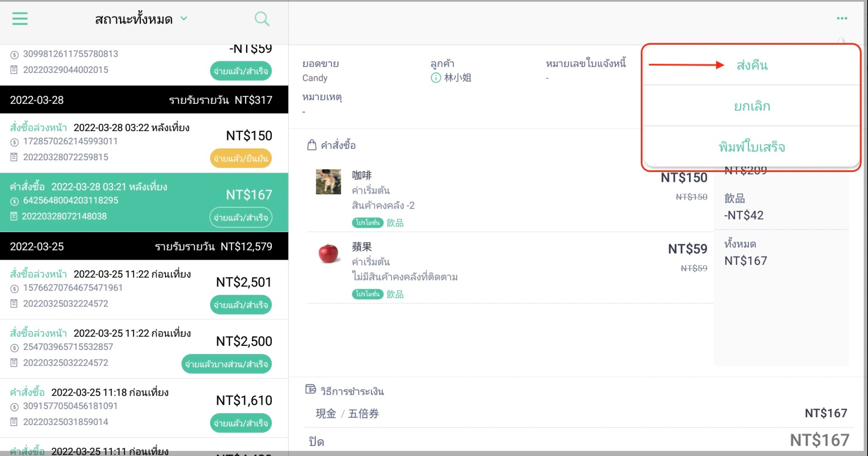868x456 pixels.
Task: Click the 飲品 discount -NT$42 entry
Action: 744,207
